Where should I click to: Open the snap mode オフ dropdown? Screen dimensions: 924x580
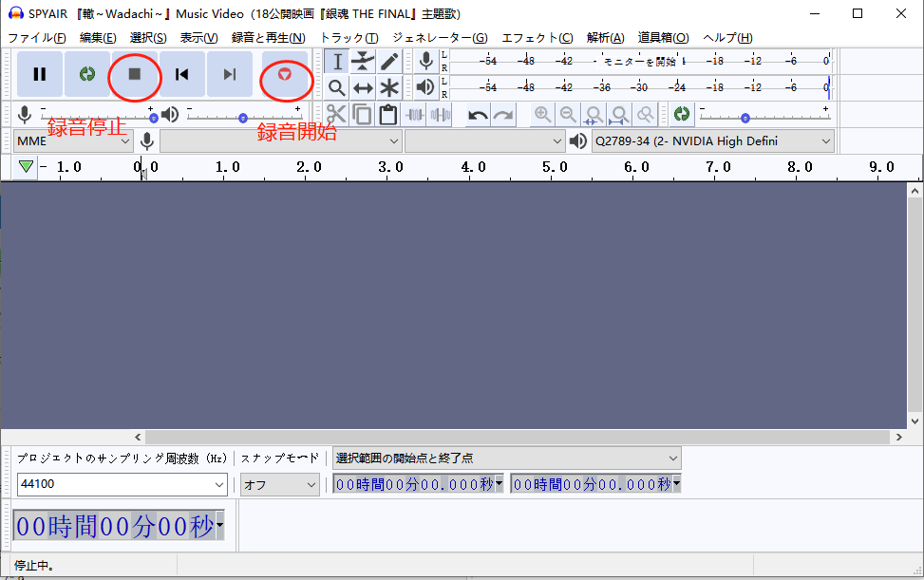click(280, 485)
